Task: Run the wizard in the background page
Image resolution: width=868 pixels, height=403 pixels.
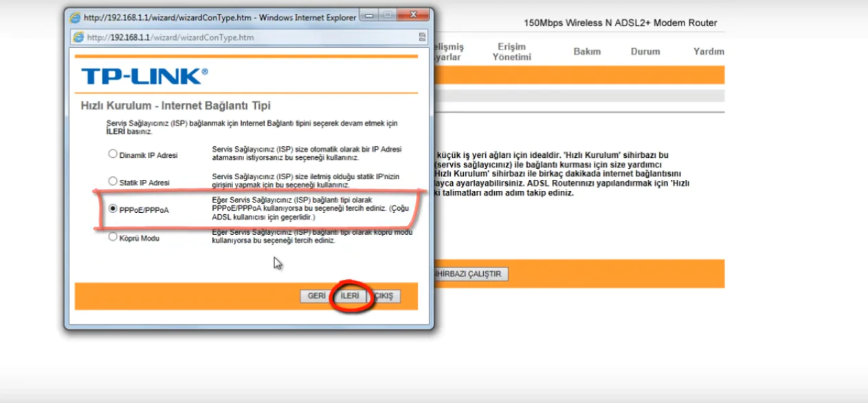Action: (470, 274)
